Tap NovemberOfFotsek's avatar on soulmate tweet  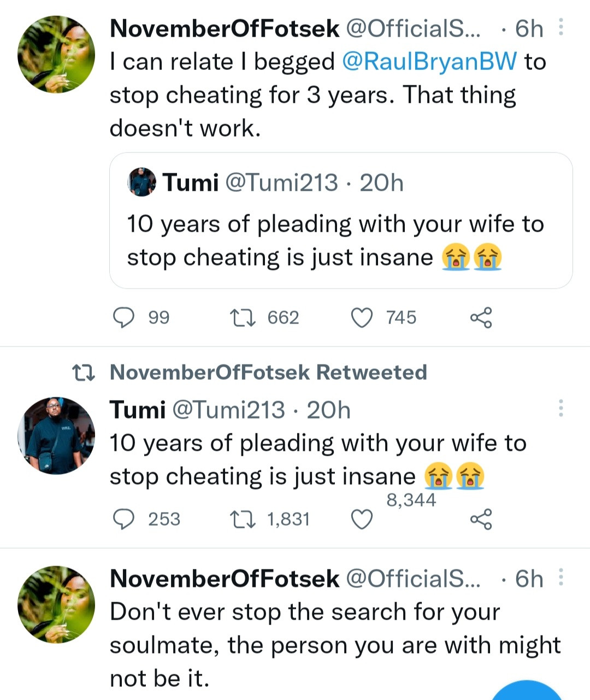pos(56,604)
